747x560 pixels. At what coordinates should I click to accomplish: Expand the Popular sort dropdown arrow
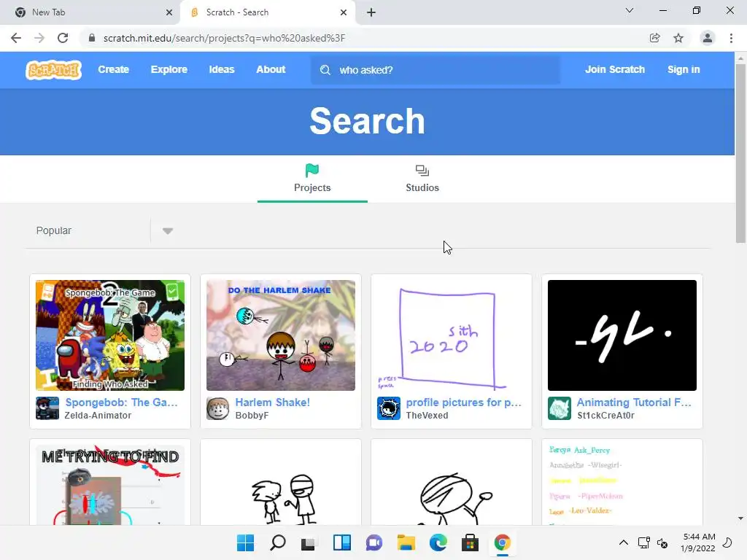(167, 231)
